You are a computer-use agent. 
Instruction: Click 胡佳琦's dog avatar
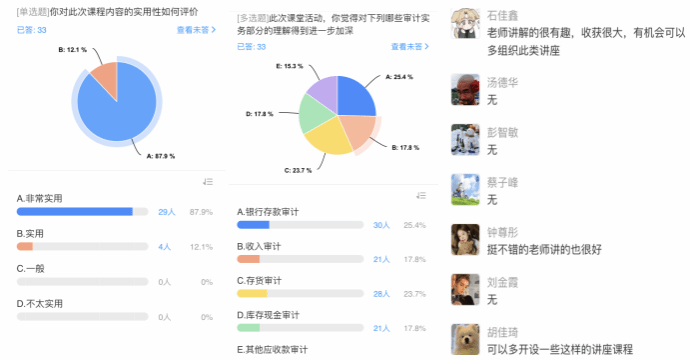(465, 339)
